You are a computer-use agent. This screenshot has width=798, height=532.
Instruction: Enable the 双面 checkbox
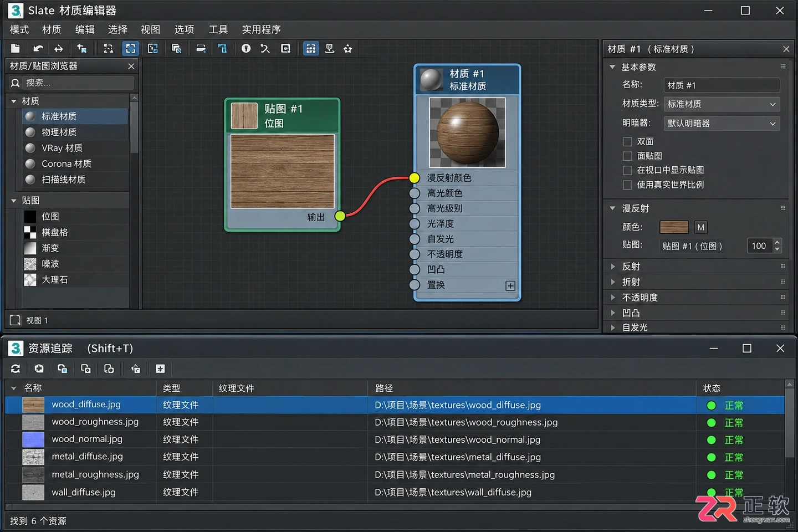click(x=627, y=141)
